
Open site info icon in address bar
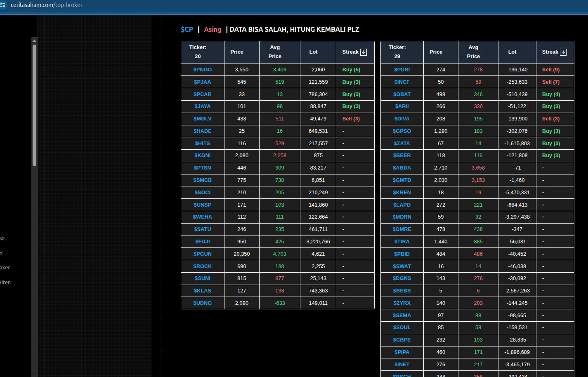(3, 5)
